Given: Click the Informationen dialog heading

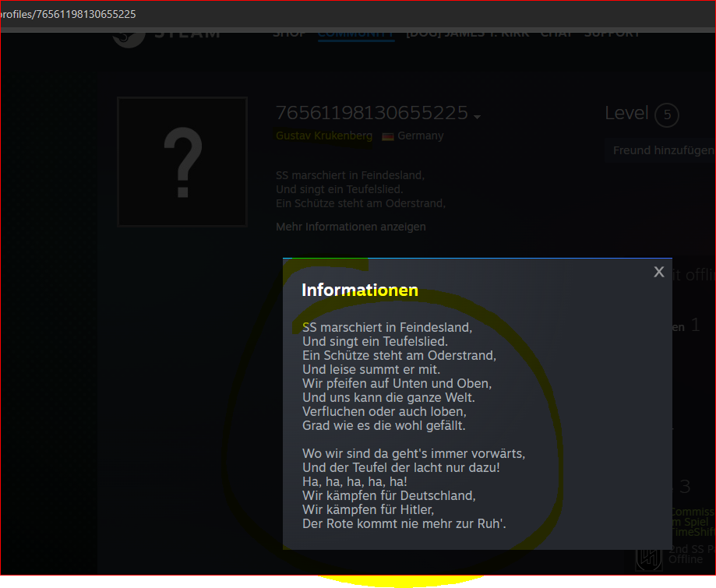Looking at the screenshot, I should click(359, 290).
